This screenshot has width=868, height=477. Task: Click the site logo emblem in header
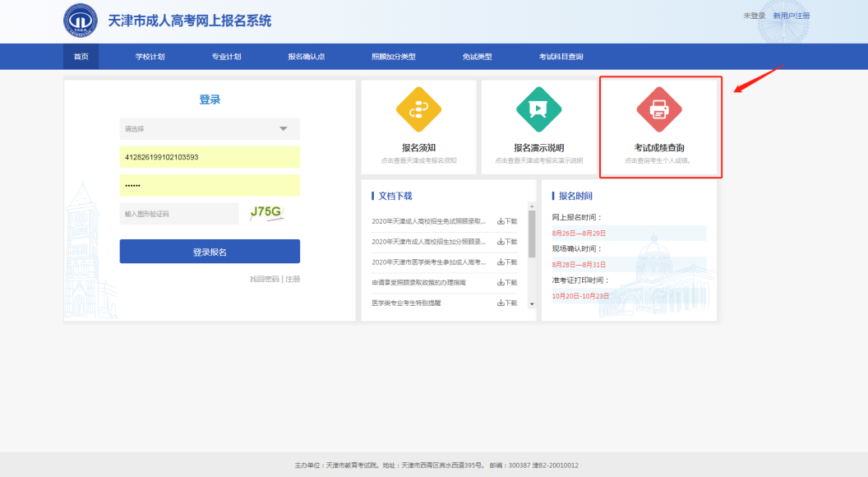tap(80, 21)
